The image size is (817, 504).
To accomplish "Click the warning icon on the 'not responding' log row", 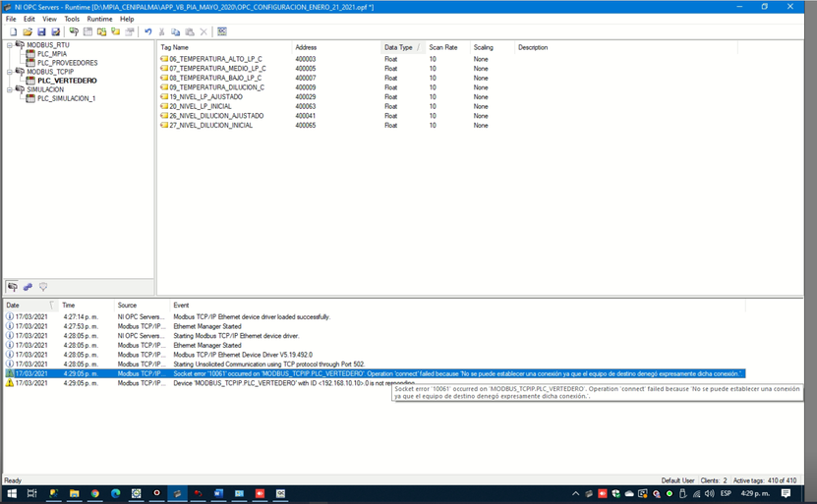I will tap(10, 383).
